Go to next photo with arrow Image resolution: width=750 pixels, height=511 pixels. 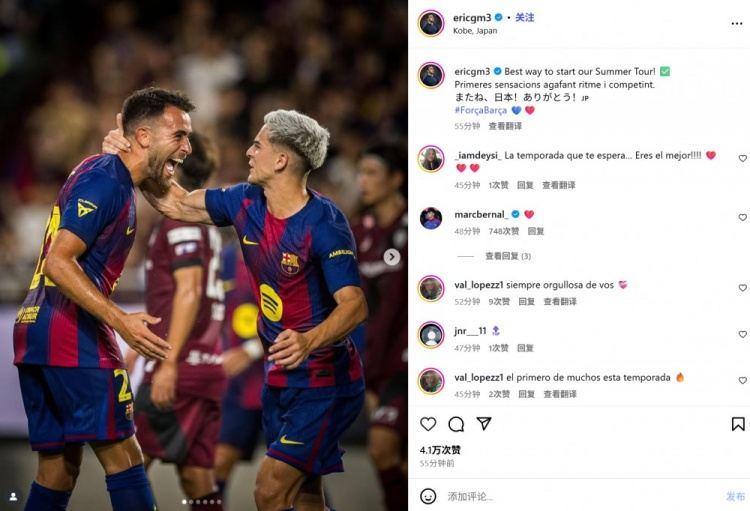pos(392,257)
